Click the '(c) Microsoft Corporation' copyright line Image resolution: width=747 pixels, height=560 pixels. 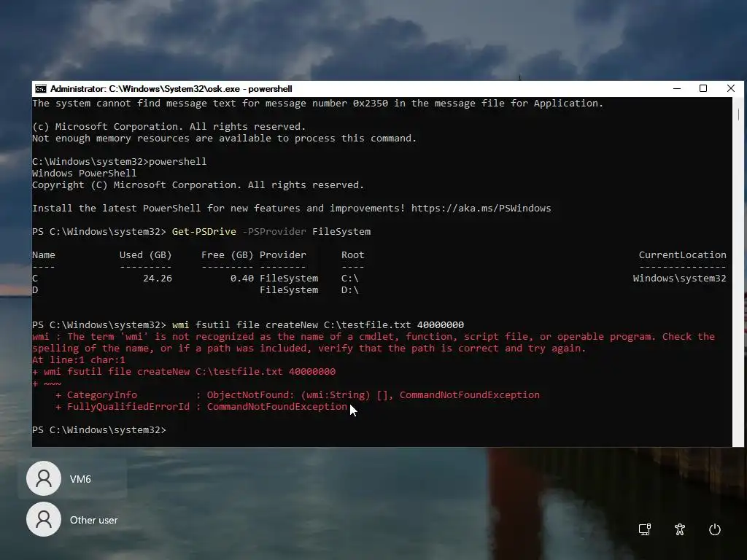(x=169, y=127)
